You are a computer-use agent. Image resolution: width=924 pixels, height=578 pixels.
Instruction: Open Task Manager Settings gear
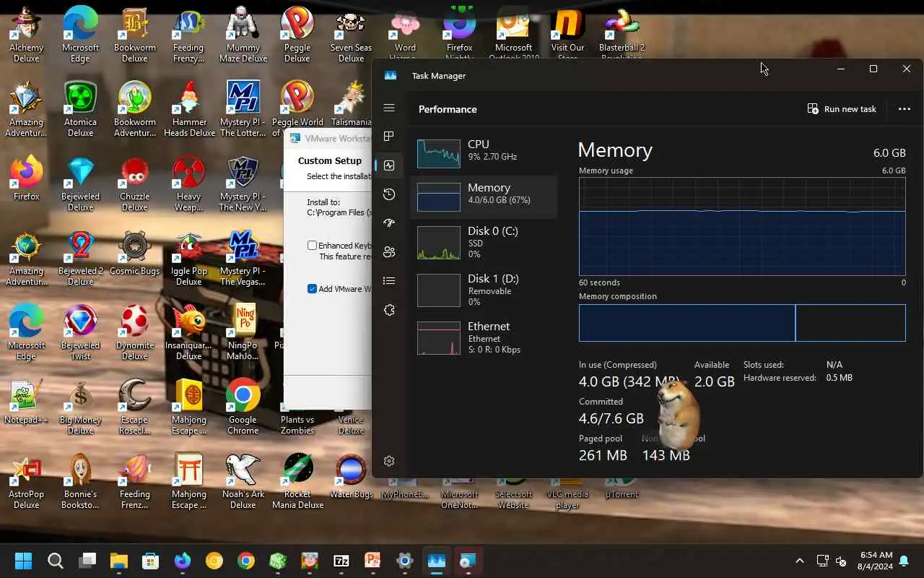(389, 461)
